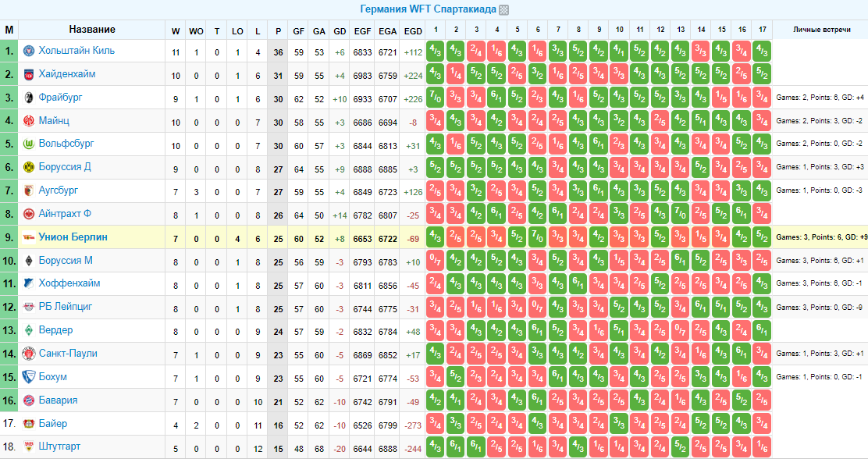Open the Санкт-Паули team name link
The image size is (868, 459).
pyautogui.click(x=68, y=354)
